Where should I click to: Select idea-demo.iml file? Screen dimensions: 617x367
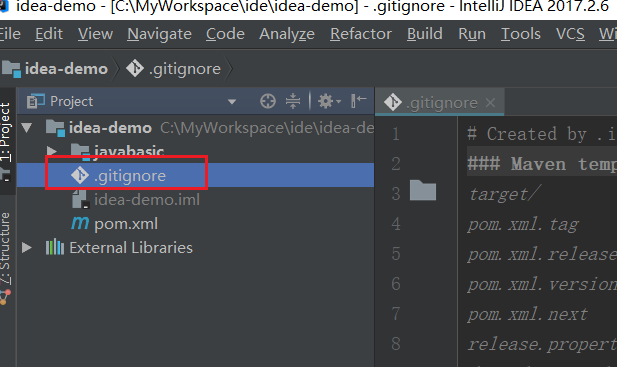coord(147,200)
